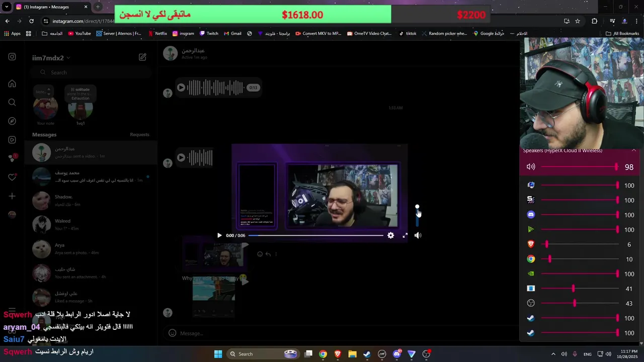Open the Apps shortcut in bookmarks bar
This screenshot has width=644, height=362.
pos(12,34)
